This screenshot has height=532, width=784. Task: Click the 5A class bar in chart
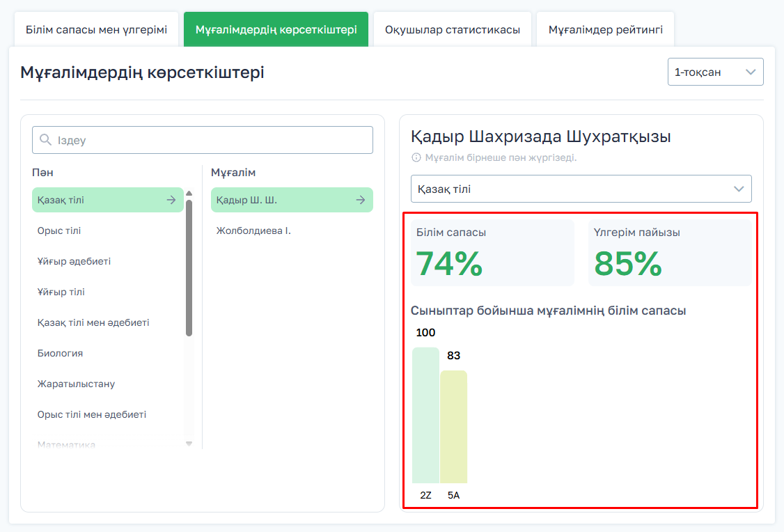tap(453, 426)
